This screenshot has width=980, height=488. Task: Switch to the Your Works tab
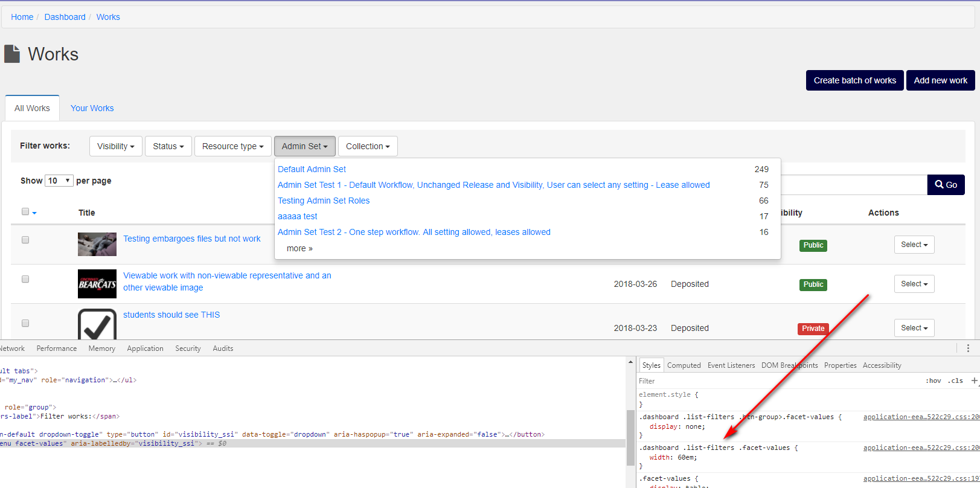pyautogui.click(x=92, y=108)
